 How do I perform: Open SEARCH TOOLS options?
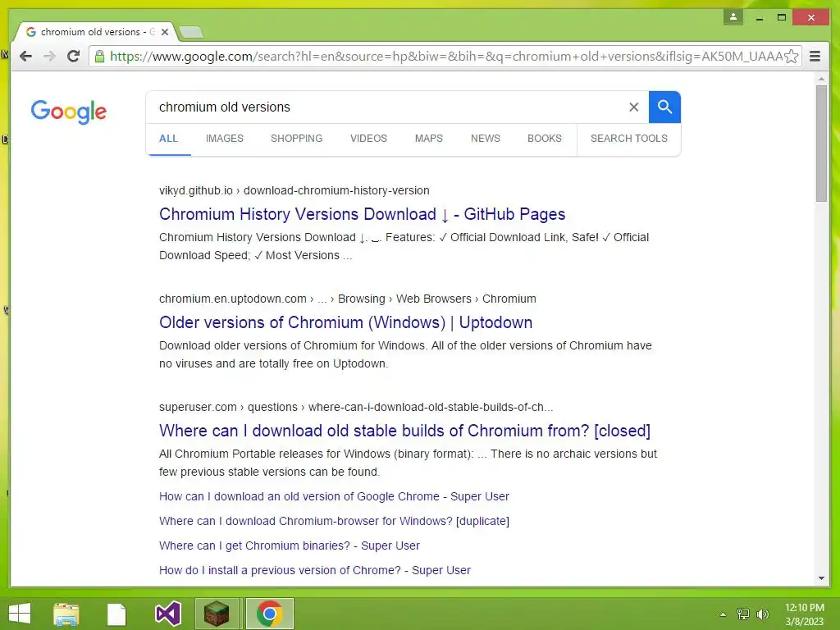629,139
